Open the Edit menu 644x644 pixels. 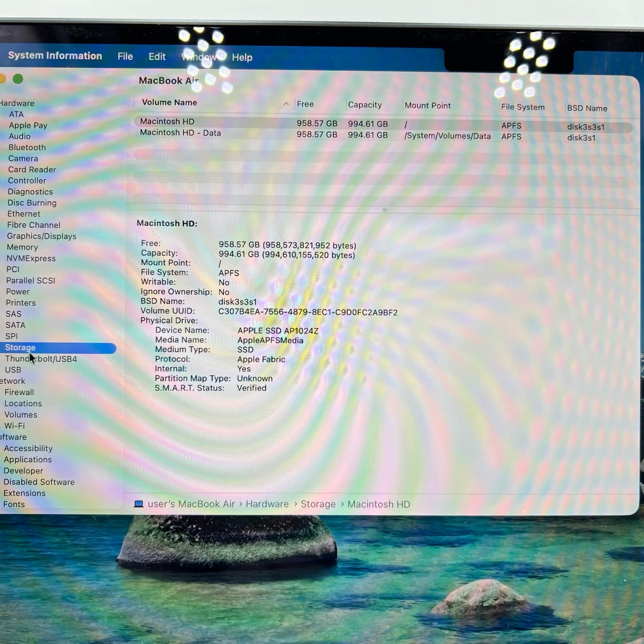click(x=157, y=57)
